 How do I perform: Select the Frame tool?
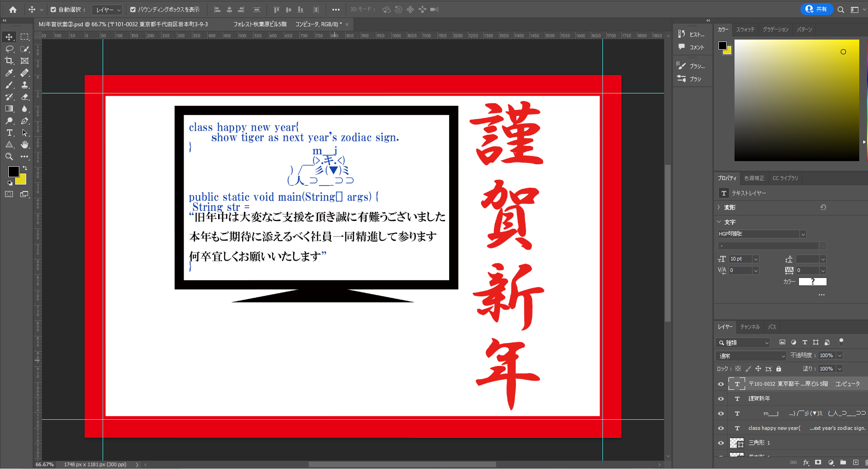[x=25, y=61]
